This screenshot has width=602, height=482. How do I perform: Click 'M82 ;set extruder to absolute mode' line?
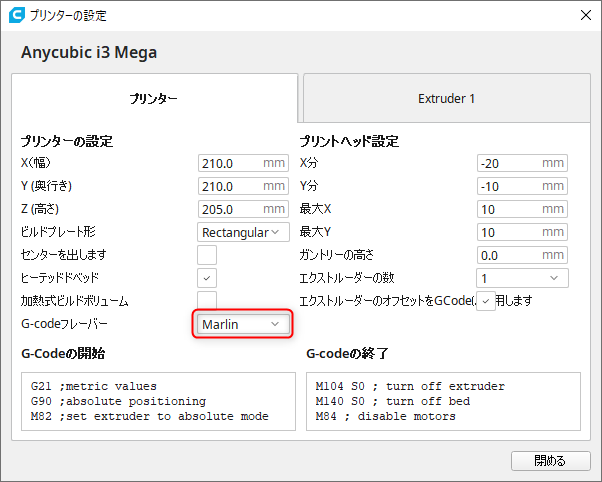tap(150, 416)
